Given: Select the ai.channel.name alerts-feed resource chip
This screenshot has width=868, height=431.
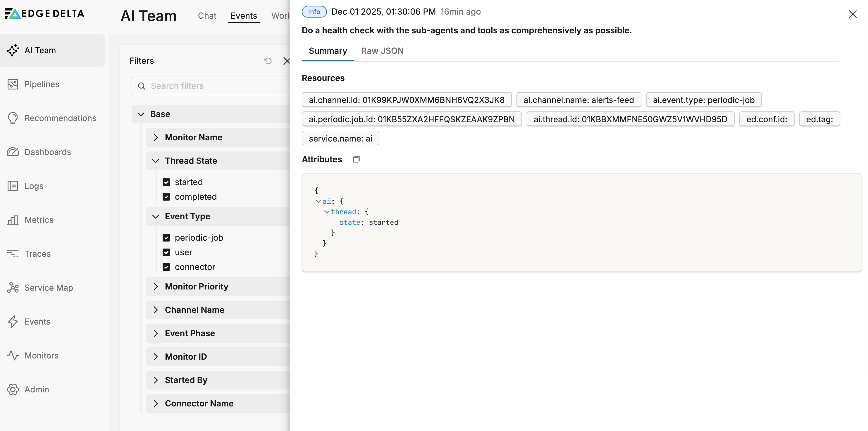Looking at the screenshot, I should coord(578,99).
